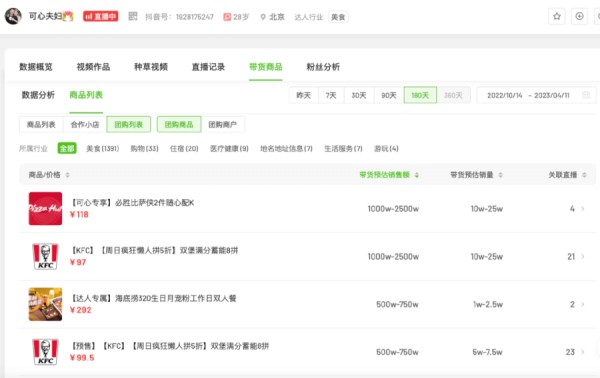
Task: Expand related lives chevron for ¥97 KFC row
Action: (x=583, y=256)
